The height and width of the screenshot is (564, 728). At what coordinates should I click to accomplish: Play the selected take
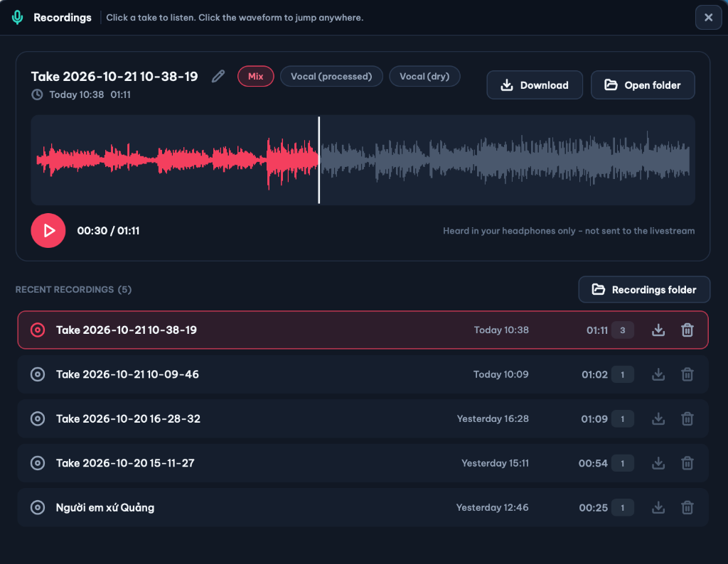48,231
